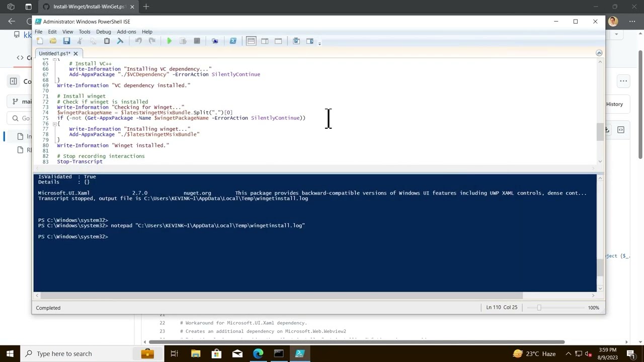Viewport: 644px width, 362px height.
Task: Close the Untitled1.ps1 tab
Action: click(x=75, y=53)
